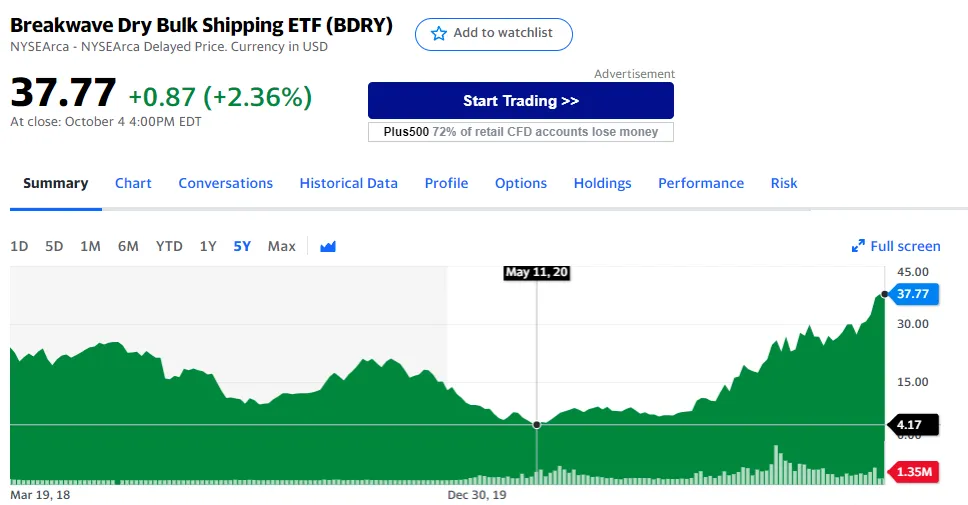Set chart range to 1Y

tap(208, 246)
